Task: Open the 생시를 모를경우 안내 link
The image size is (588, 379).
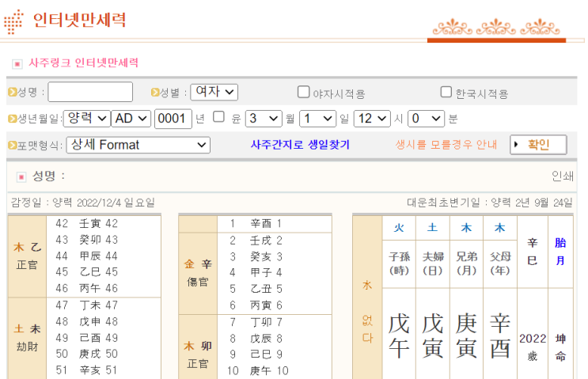Action: [446, 145]
